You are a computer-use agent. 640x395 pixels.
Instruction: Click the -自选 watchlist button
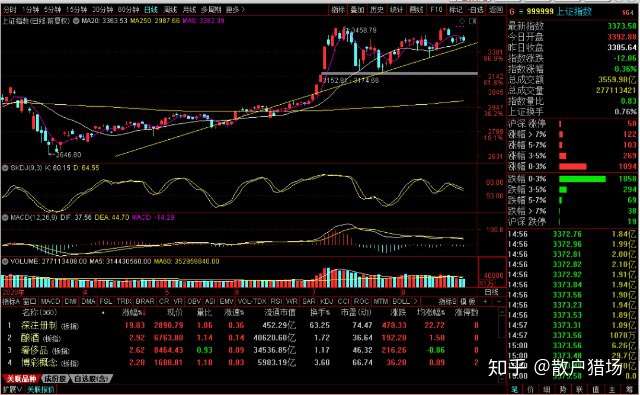476,9
